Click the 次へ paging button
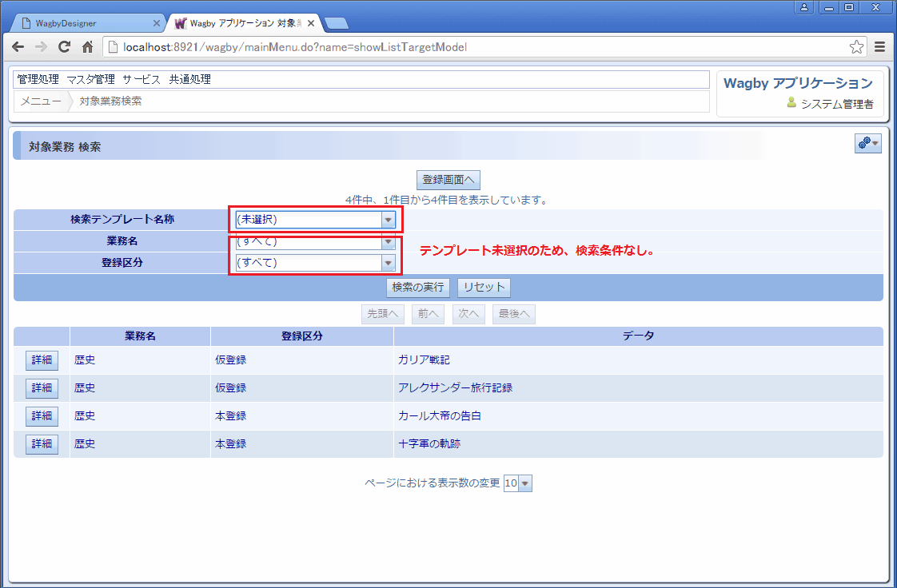 (468, 314)
